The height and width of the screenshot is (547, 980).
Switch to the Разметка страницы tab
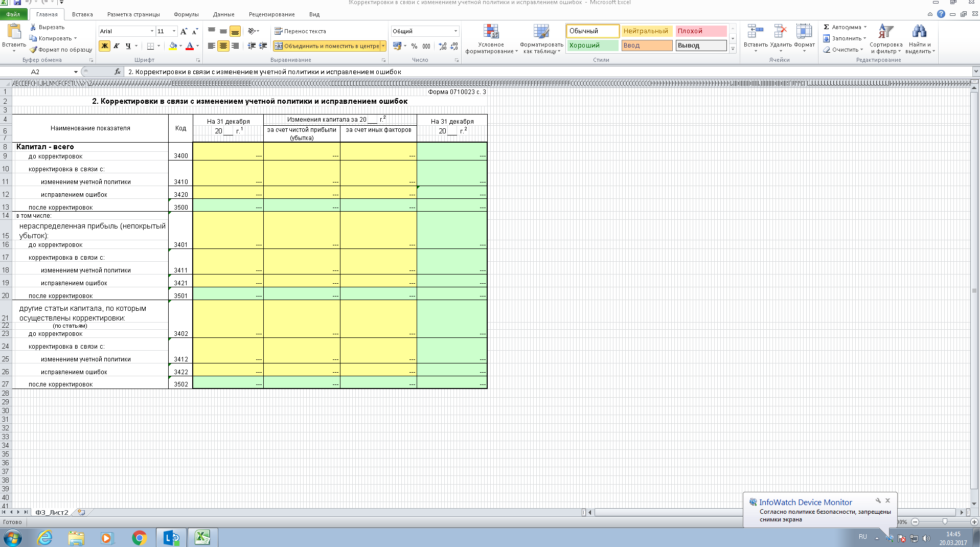[133, 14]
